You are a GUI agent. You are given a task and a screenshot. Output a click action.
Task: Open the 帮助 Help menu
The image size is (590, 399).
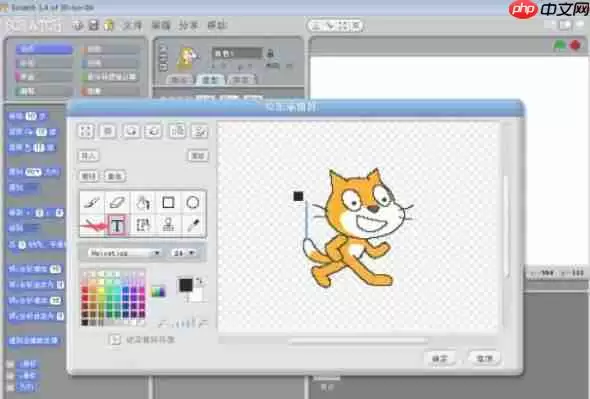click(217, 26)
